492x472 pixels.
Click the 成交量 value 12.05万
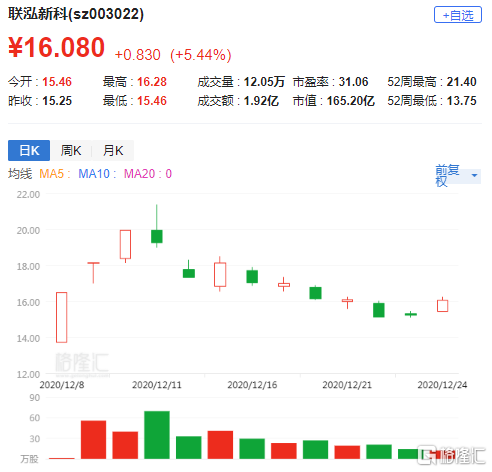[x=264, y=82]
